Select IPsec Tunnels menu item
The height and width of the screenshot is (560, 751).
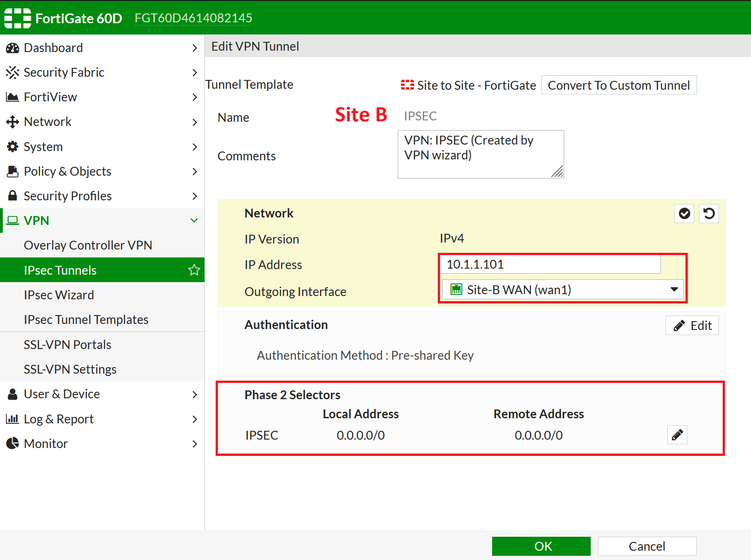point(102,270)
